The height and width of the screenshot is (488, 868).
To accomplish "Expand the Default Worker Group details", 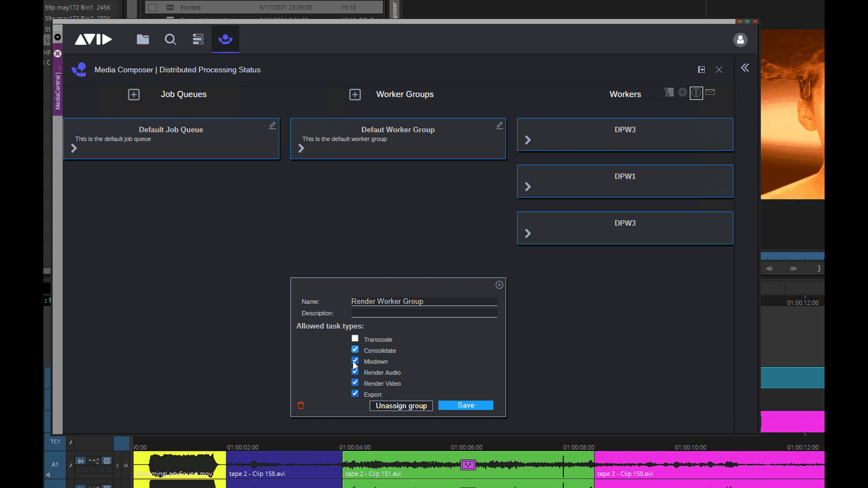I will click(x=301, y=148).
